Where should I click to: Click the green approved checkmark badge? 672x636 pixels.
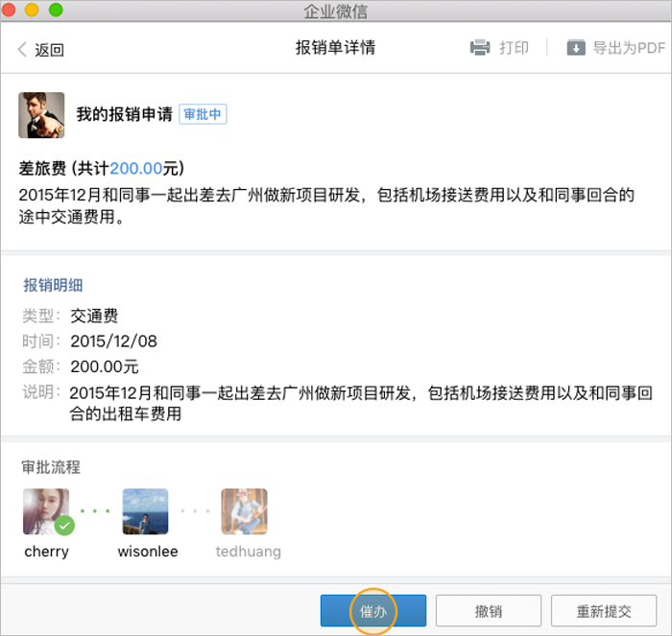click(64, 526)
